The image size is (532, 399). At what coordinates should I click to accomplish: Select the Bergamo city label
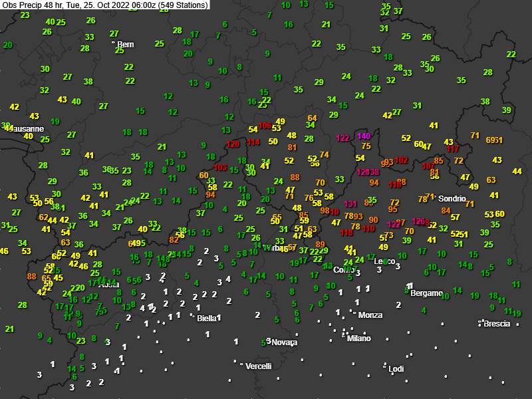pos(427,293)
